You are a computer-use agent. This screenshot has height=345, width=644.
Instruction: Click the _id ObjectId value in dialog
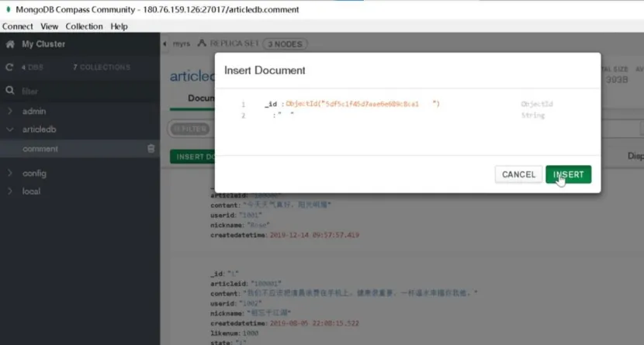point(362,104)
